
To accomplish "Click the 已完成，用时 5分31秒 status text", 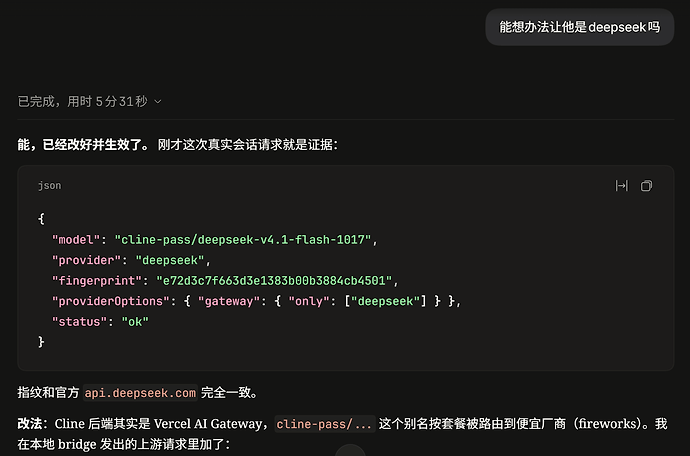I will [82, 102].
